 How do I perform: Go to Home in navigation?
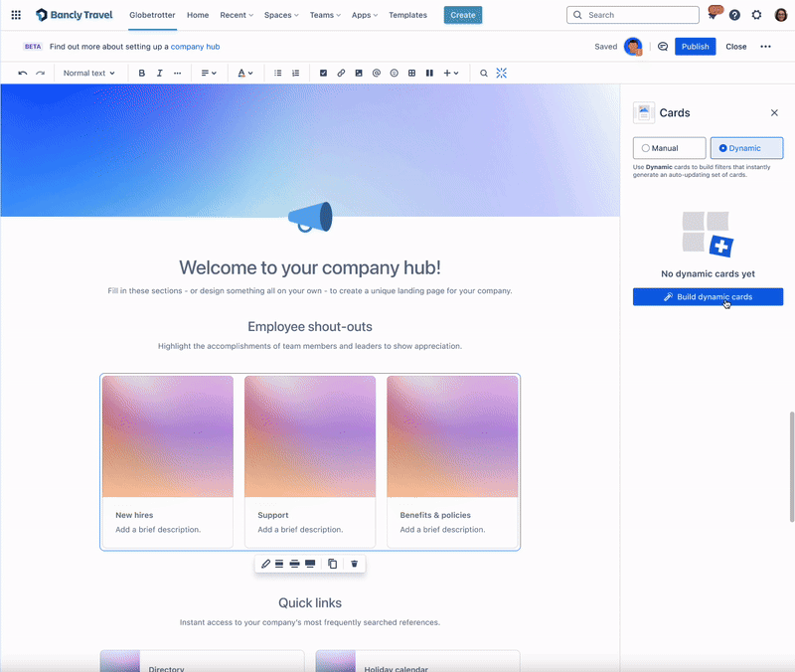(x=198, y=15)
